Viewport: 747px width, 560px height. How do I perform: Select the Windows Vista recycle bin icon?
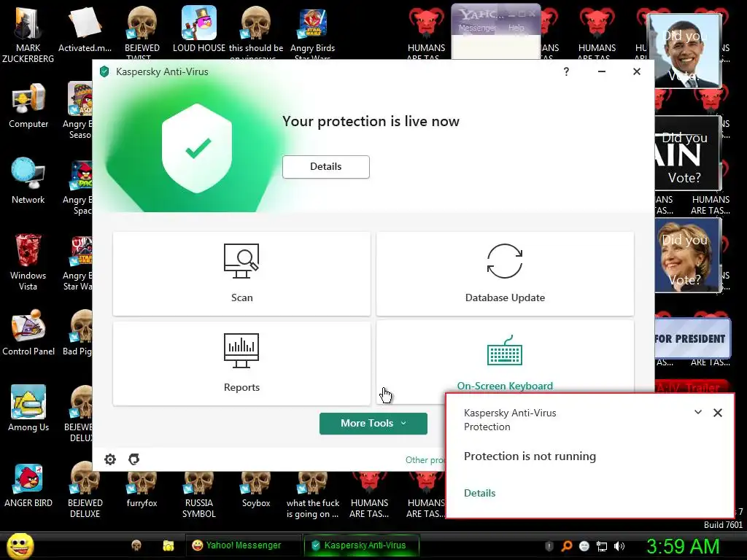click(x=28, y=262)
